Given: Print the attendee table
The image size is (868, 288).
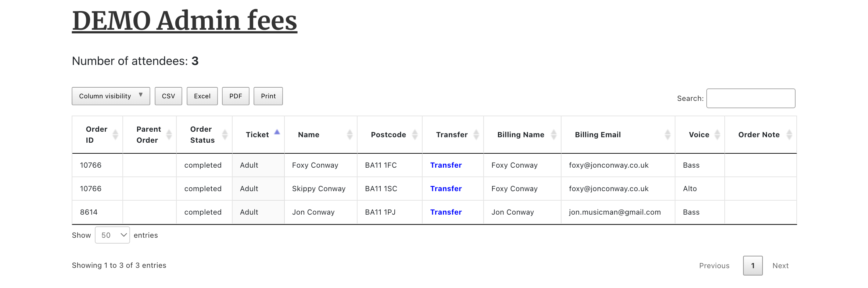Looking at the screenshot, I should pos(268,96).
